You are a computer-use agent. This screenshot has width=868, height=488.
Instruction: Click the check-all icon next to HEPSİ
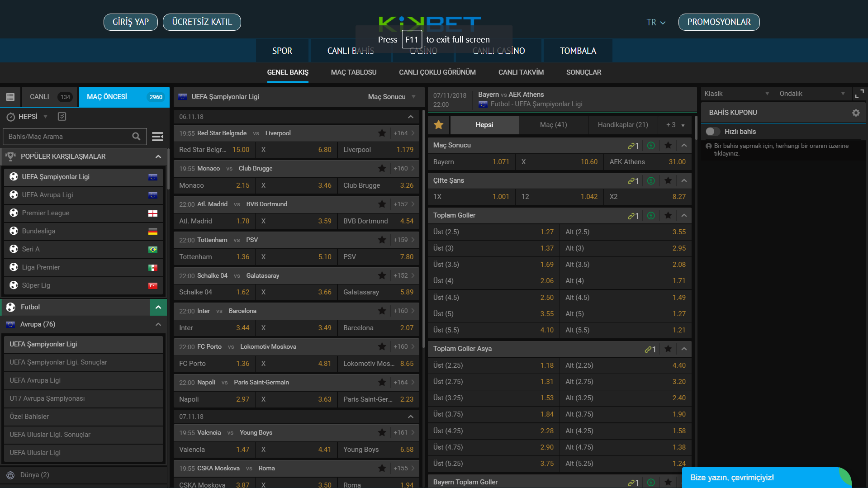62,116
